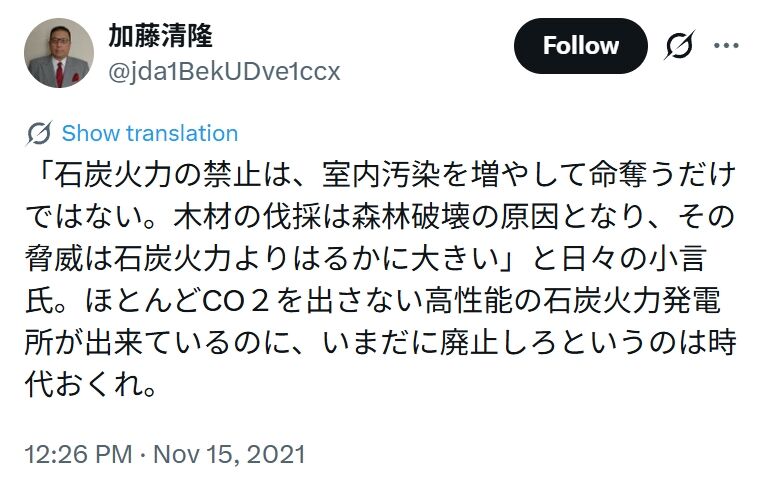Click the handle @jda1BekUDve1ccx
Screen dimensions: 761x487
(224, 71)
